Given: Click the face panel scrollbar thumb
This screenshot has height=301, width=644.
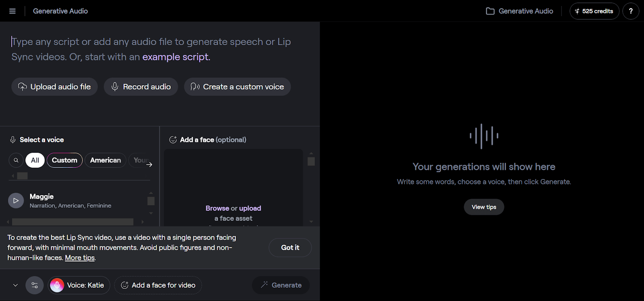Looking at the screenshot, I should pyautogui.click(x=311, y=161).
